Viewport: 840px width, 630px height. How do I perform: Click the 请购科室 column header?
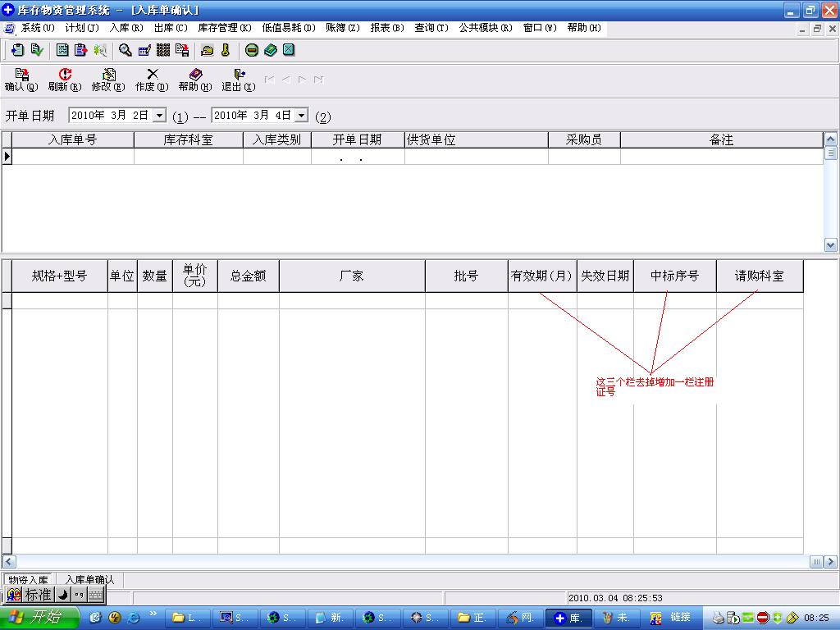tap(760, 276)
